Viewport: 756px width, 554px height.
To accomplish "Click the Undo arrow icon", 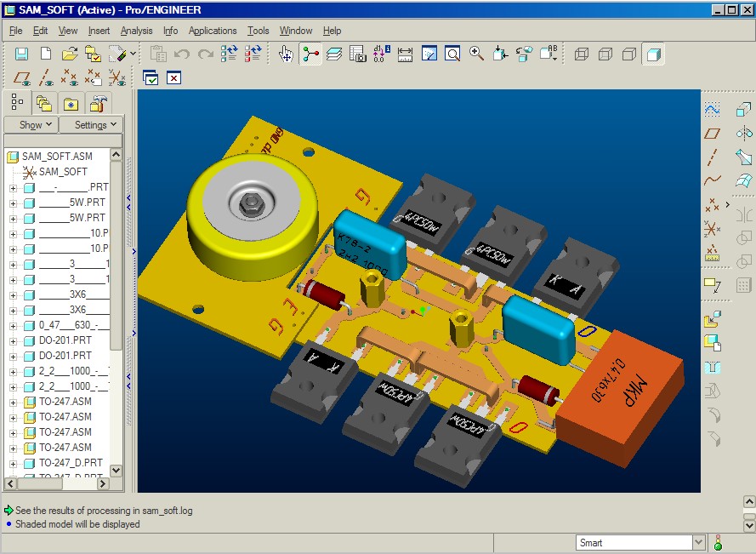I will (x=181, y=54).
